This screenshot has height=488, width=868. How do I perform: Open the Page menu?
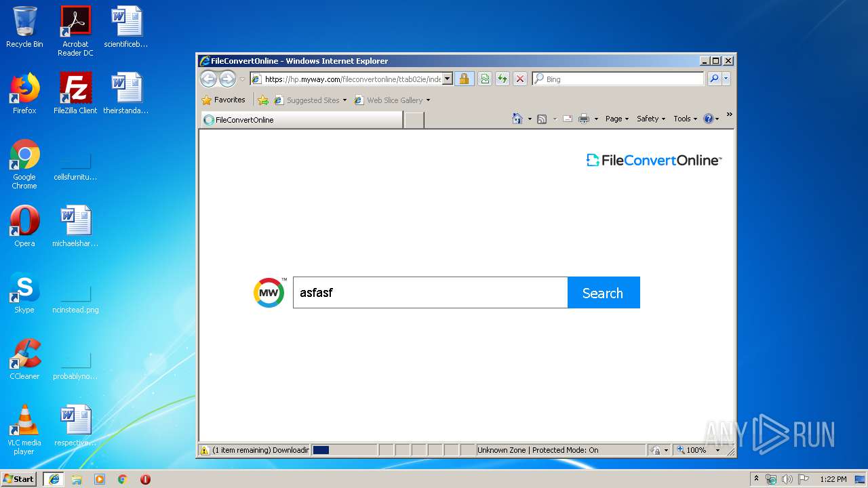click(x=617, y=119)
